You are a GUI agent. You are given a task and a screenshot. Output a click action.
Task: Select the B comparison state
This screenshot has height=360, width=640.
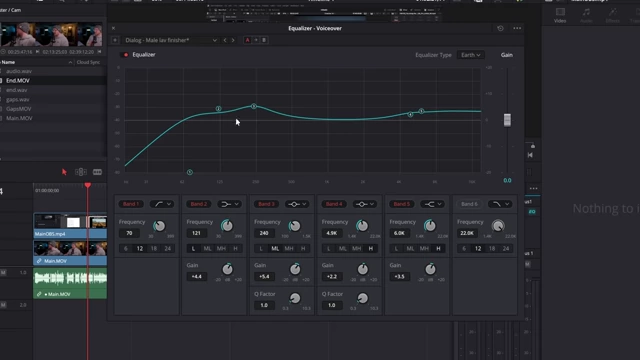pos(264,40)
